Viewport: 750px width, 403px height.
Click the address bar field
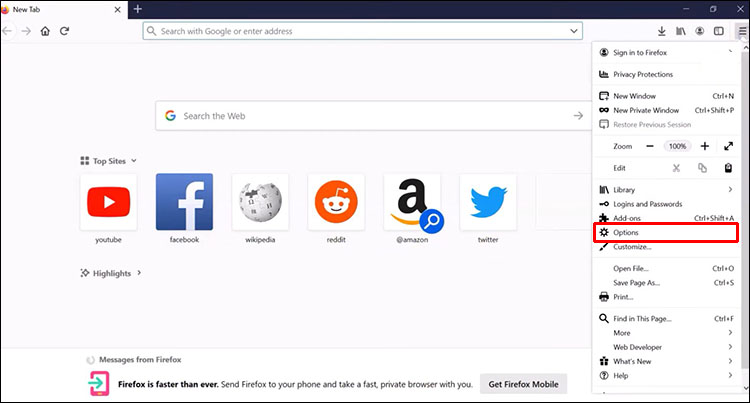tap(363, 31)
